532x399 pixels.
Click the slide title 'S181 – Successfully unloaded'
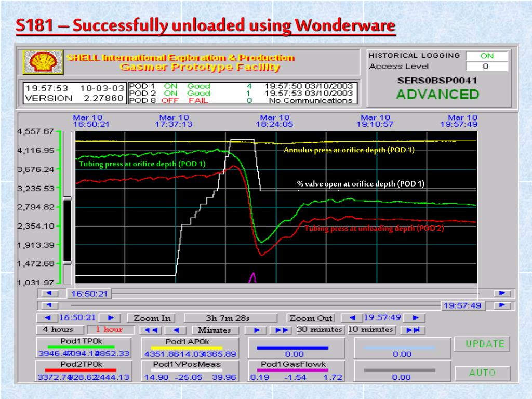(x=206, y=25)
